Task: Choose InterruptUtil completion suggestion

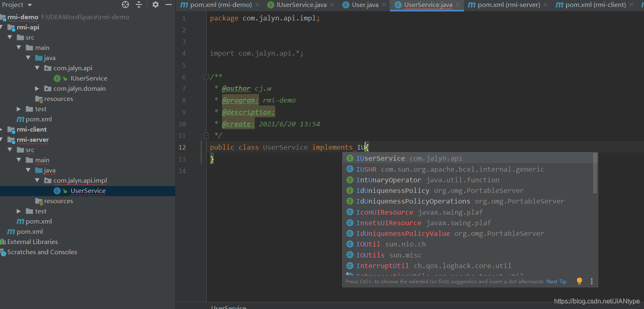Action: click(468, 266)
